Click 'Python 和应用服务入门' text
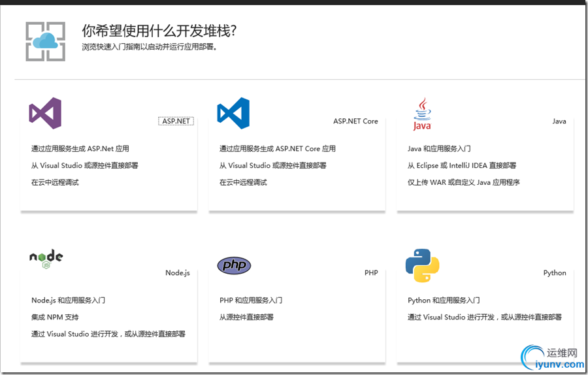Screen dimensions: 588x375 (444, 300)
